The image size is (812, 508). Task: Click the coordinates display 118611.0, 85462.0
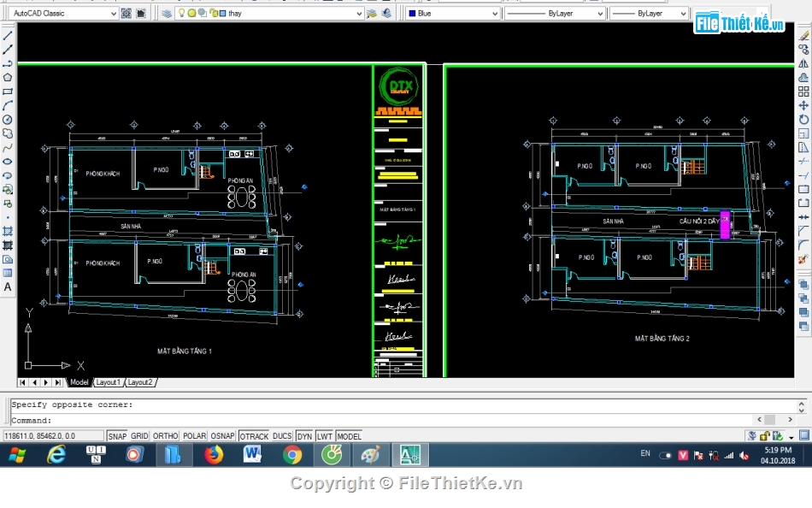tap(53, 436)
